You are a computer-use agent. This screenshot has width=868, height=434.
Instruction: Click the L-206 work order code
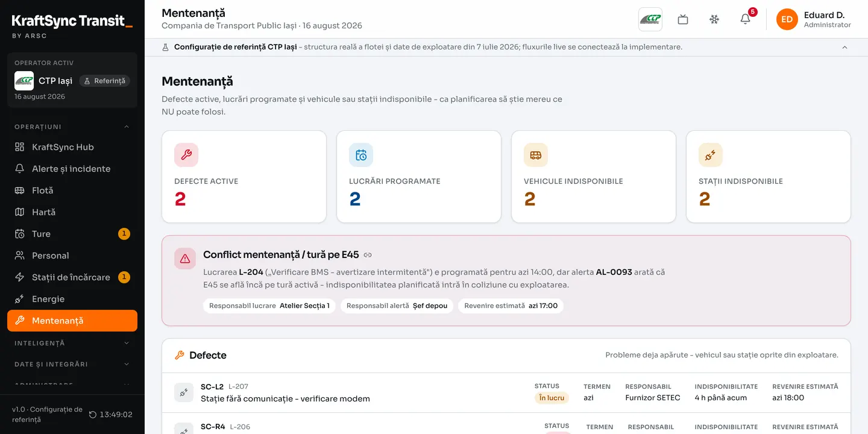tap(240, 427)
